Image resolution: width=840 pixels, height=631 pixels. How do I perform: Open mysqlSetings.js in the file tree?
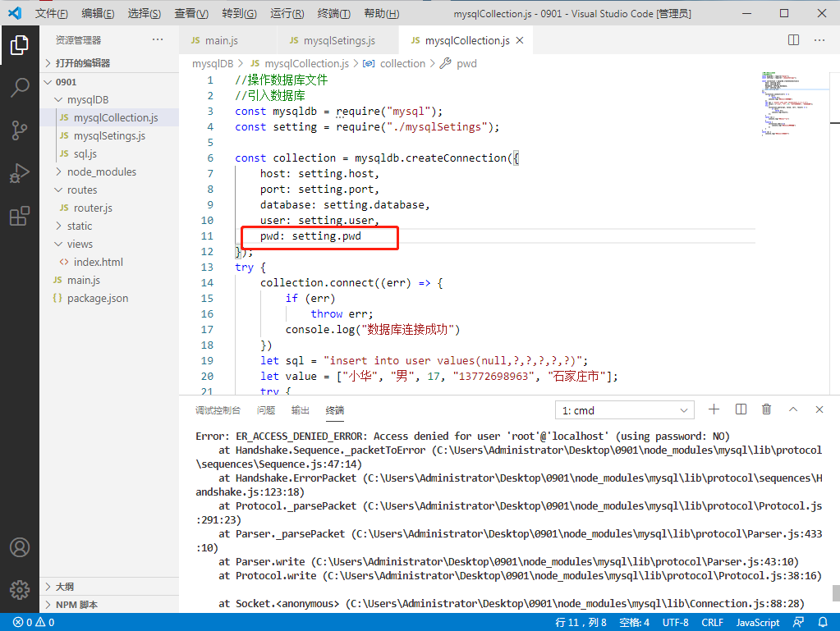point(109,136)
